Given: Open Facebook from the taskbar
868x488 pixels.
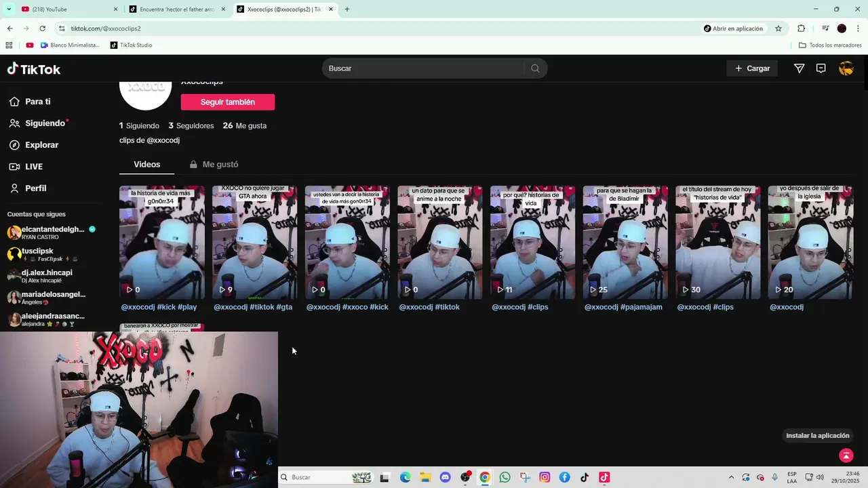Looking at the screenshot, I should point(564,477).
